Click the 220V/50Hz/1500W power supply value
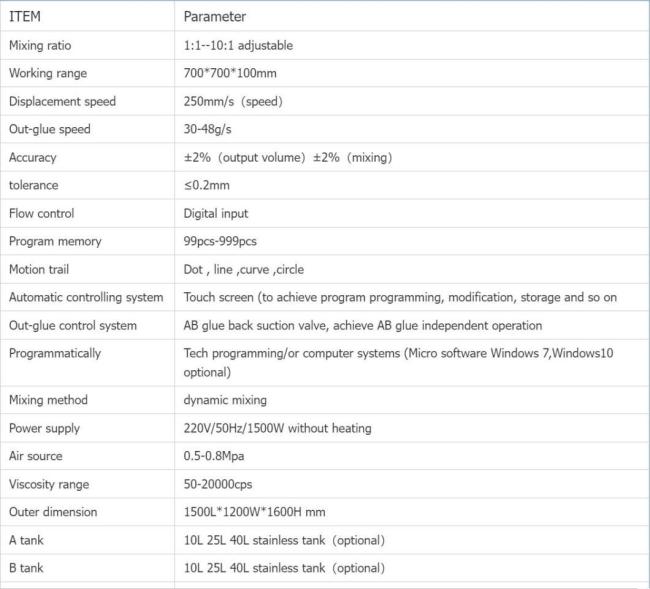650x589 pixels. (x=277, y=428)
